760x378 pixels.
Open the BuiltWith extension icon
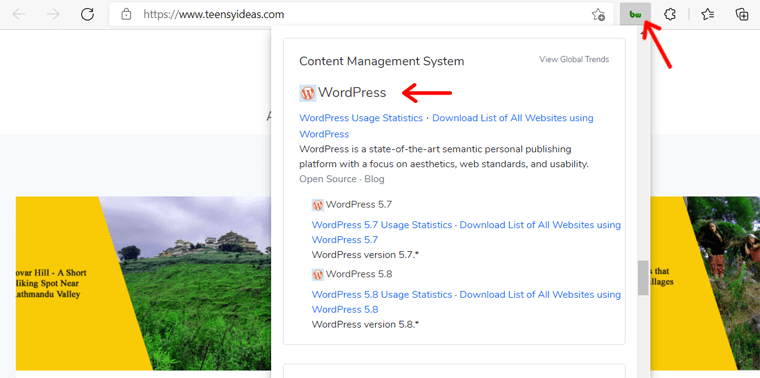(635, 15)
